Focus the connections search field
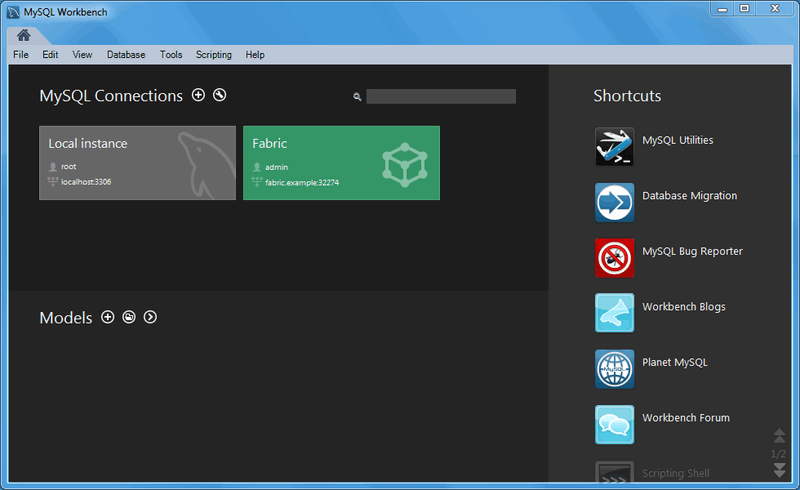 441,96
